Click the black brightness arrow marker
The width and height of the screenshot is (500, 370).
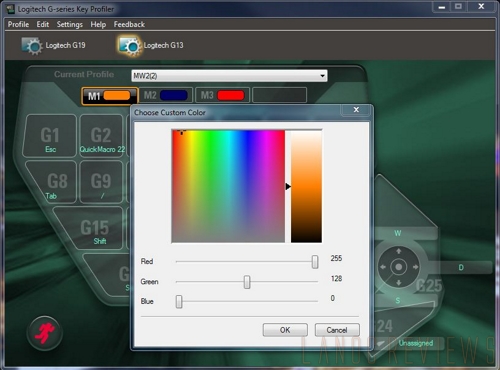(288, 186)
